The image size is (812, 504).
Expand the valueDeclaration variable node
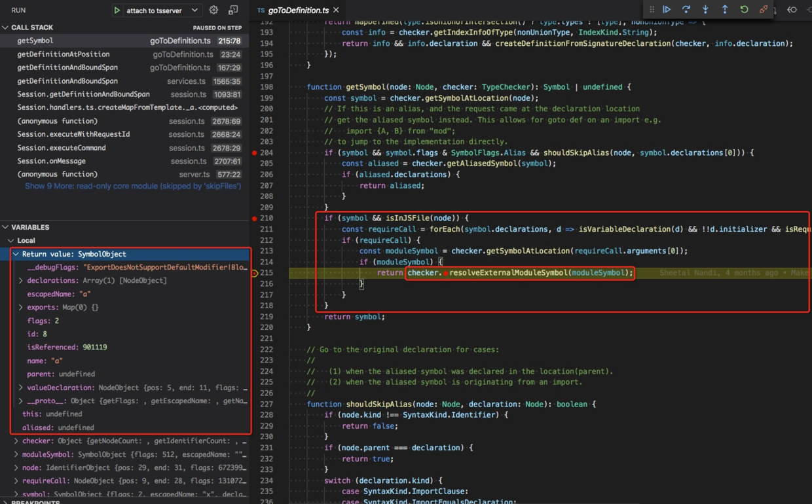(x=21, y=387)
